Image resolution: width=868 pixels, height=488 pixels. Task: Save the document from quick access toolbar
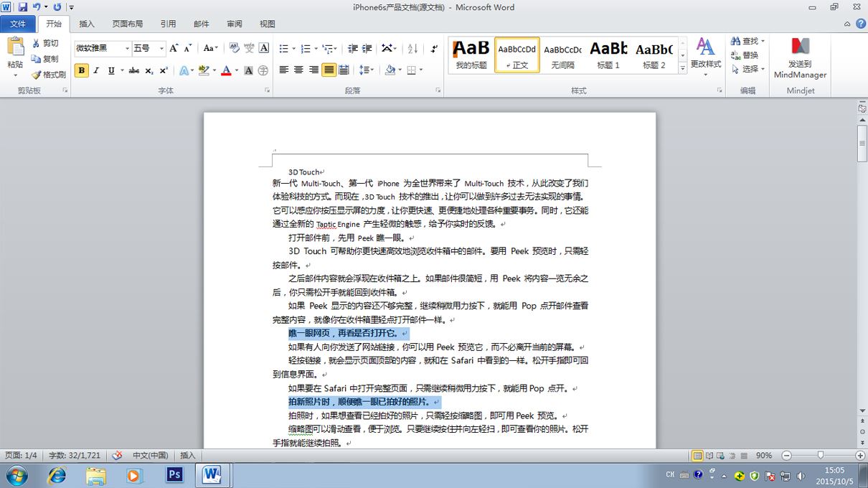tap(23, 7)
